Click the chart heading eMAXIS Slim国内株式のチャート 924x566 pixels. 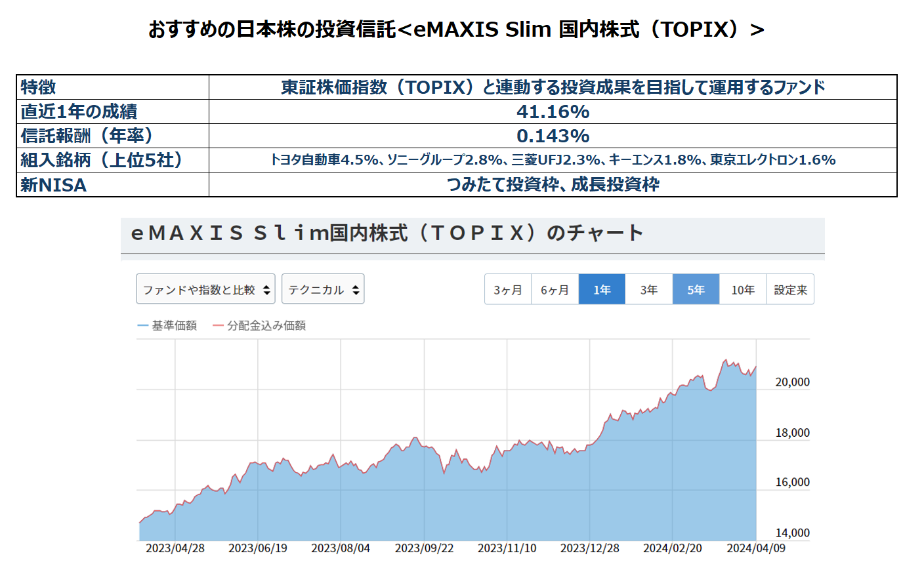pos(387,233)
